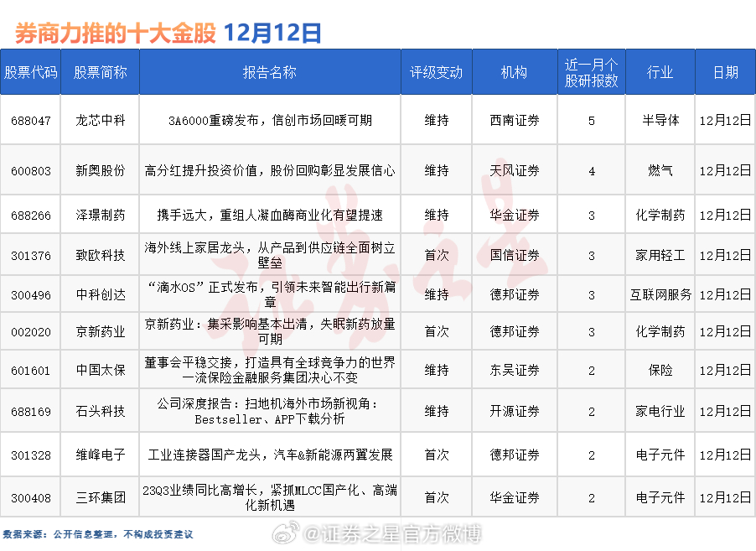Click 维持 rating in 龙芯中科 row
The width and height of the screenshot is (756, 551).
click(437, 120)
